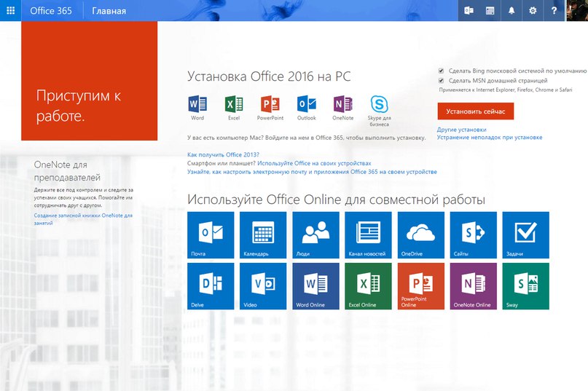The image size is (588, 391).
Task: Click the Office 365 header title
Action: 51,10
